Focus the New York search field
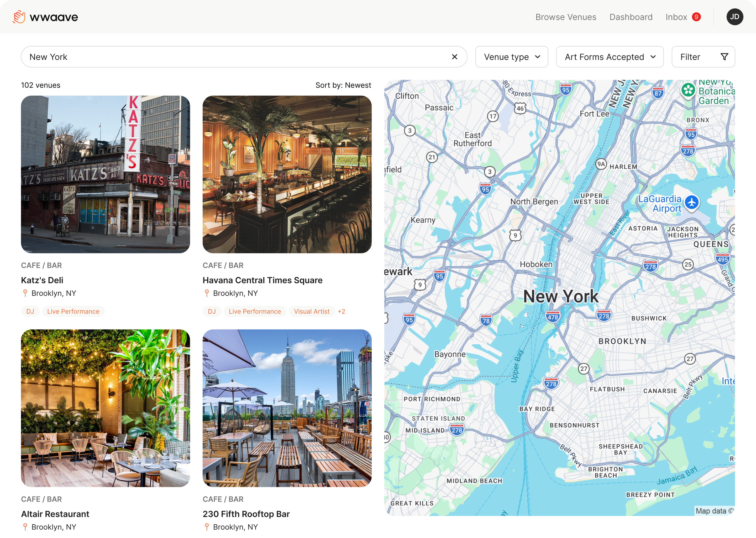This screenshot has height=538, width=756. point(244,57)
